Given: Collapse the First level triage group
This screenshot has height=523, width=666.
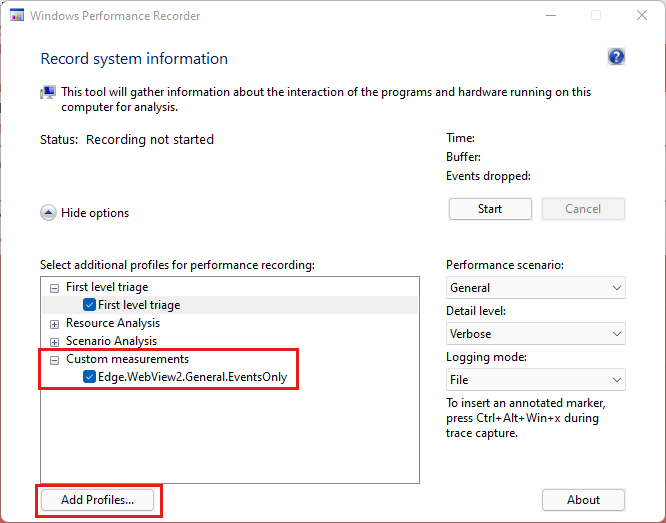Looking at the screenshot, I should pyautogui.click(x=54, y=288).
